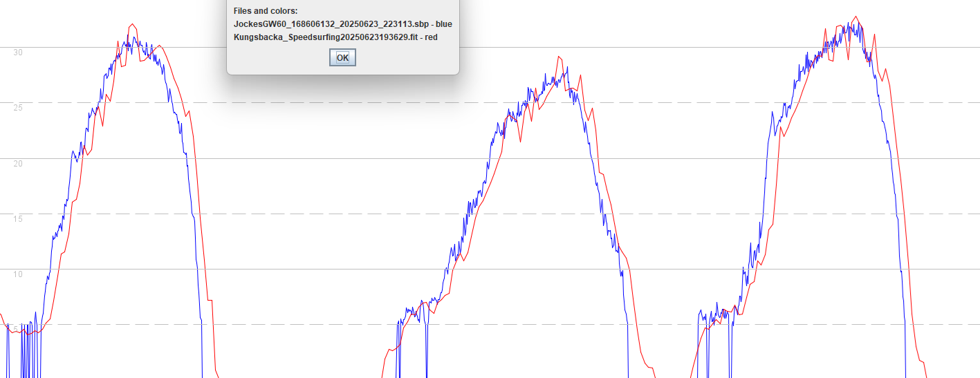Click the red peak of the first speed run

(x=131, y=25)
